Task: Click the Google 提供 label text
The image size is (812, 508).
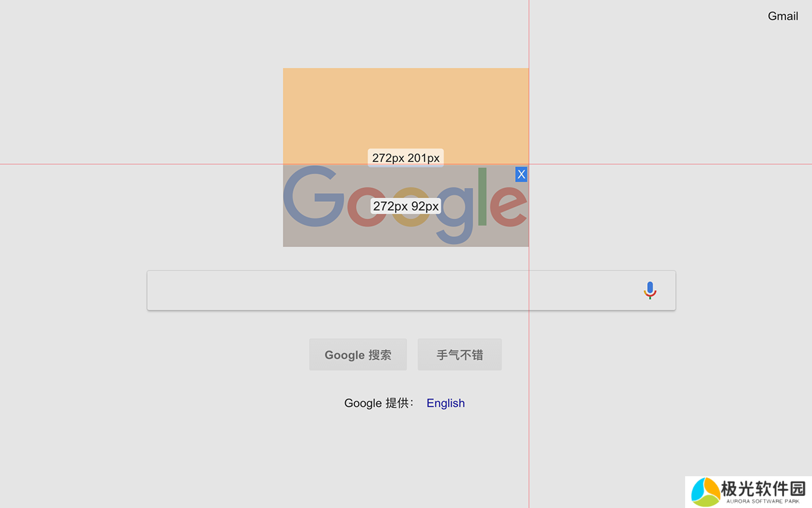Action: tap(379, 403)
